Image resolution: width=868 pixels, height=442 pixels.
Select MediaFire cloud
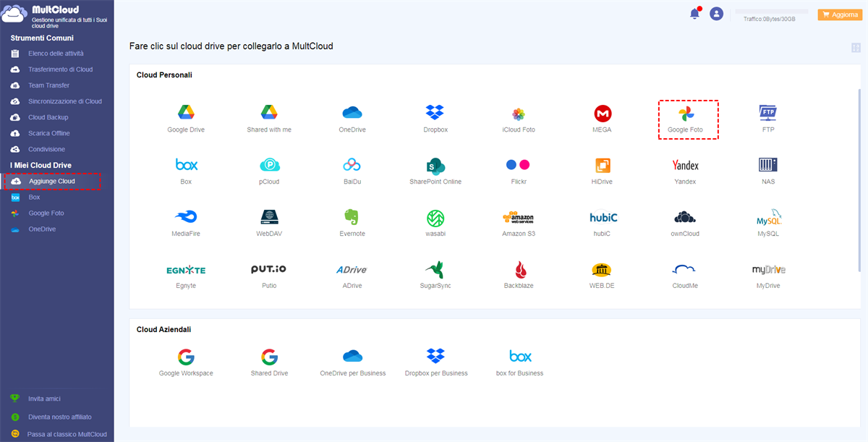point(186,224)
